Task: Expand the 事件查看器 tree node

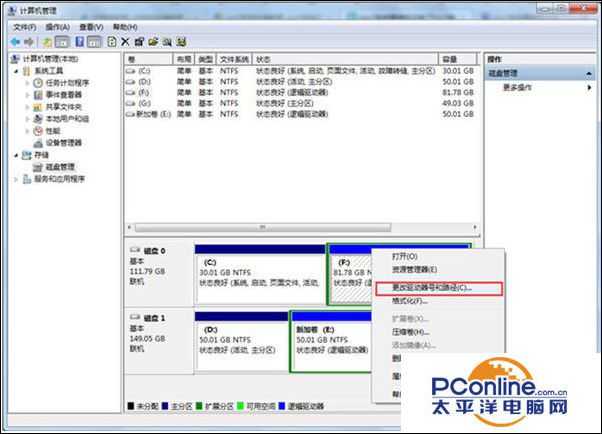Action: click(27, 95)
